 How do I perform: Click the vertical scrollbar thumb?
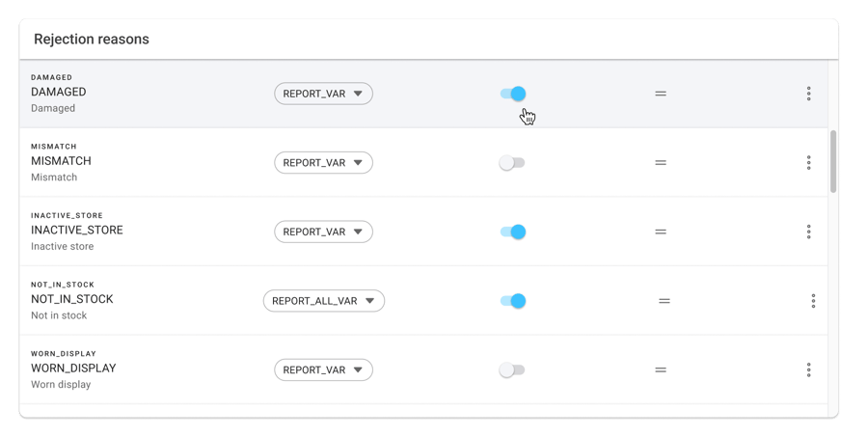(x=833, y=160)
